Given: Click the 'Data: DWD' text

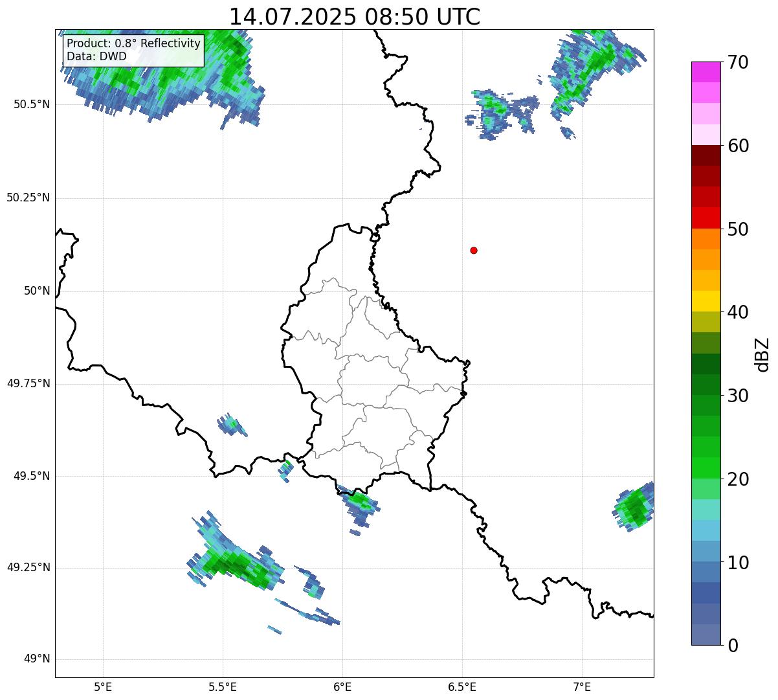Looking at the screenshot, I should click(x=97, y=56).
